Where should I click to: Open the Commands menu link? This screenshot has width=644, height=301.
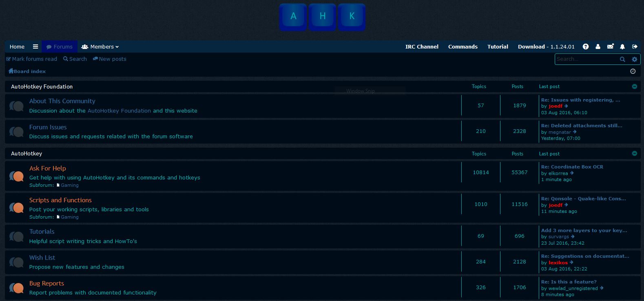pyautogui.click(x=463, y=46)
